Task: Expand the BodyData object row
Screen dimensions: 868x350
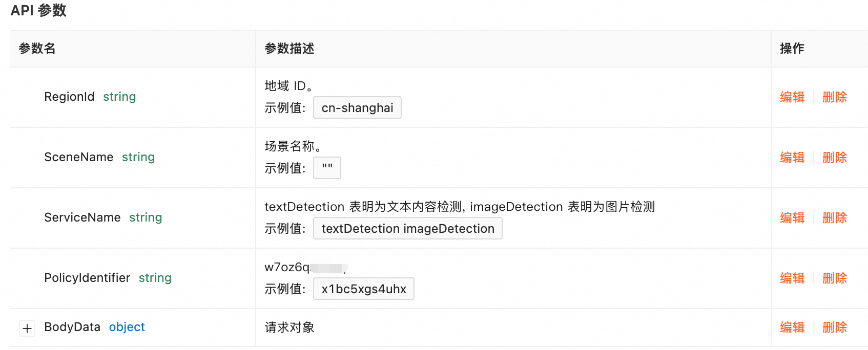Action: (27, 328)
